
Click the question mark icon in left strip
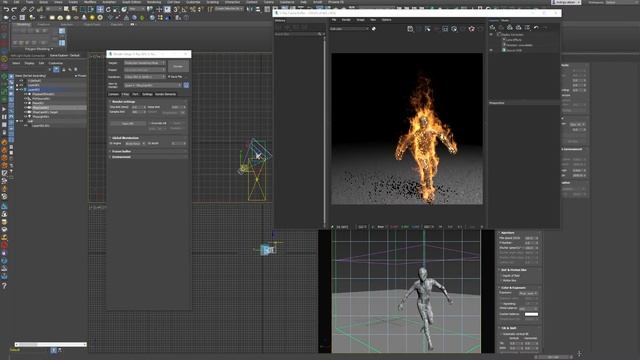4,286
